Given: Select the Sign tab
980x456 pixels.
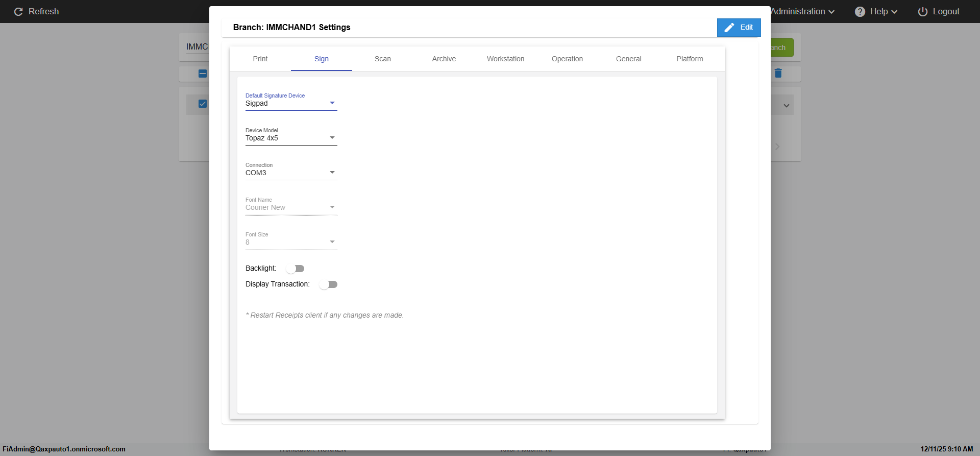Looking at the screenshot, I should (322, 59).
